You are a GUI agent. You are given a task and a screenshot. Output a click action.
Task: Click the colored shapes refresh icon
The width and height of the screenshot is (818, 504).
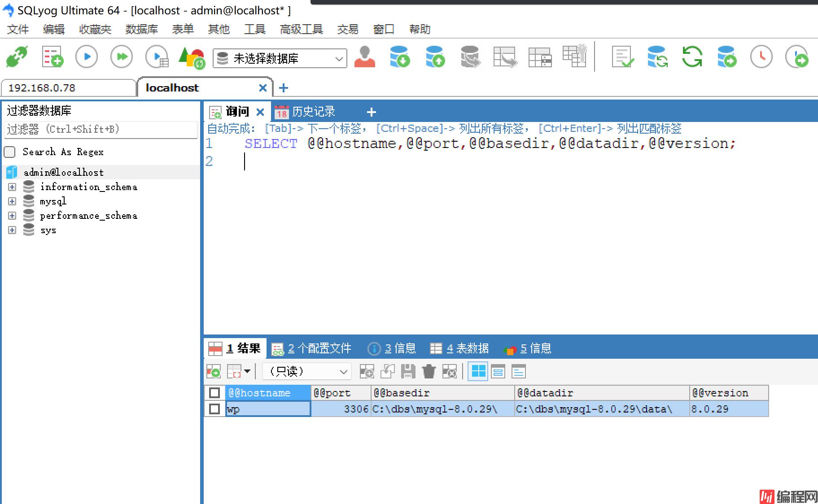point(192,57)
